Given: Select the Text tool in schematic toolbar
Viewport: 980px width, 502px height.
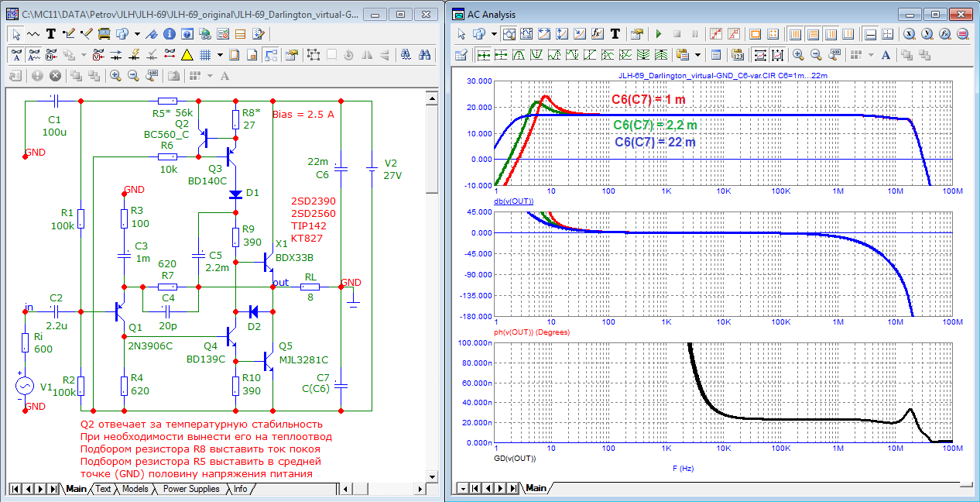Looking at the screenshot, I should 50,34.
